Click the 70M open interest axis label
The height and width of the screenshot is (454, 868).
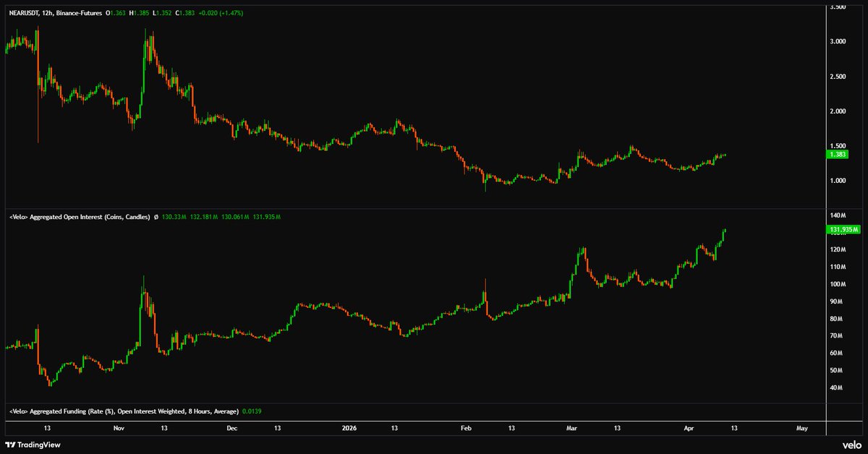click(x=836, y=336)
